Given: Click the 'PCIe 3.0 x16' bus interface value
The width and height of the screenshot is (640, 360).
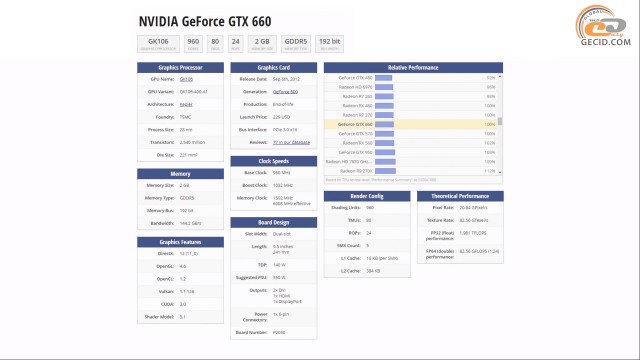Looking at the screenshot, I should tap(285, 130).
